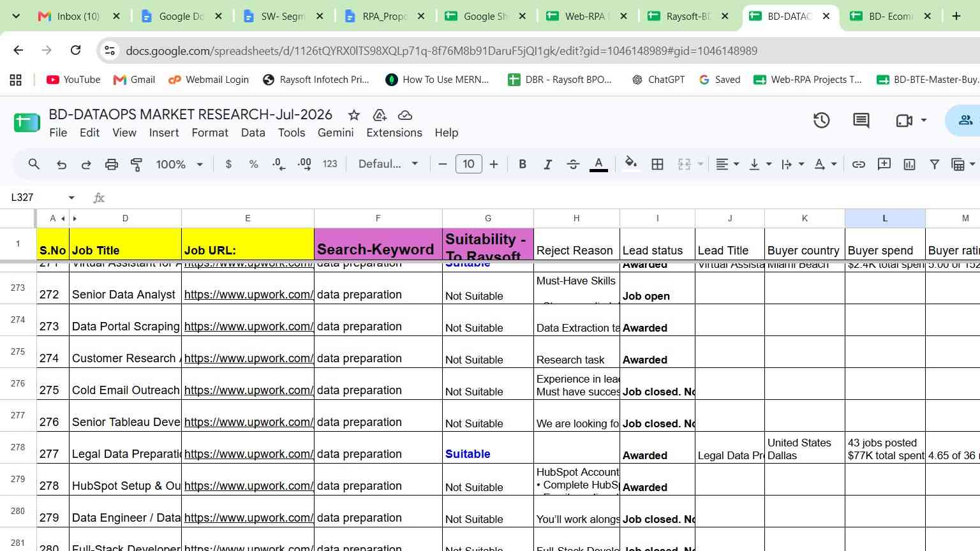This screenshot has width=980, height=551.
Task: Open version history clock icon
Action: pyautogui.click(x=821, y=120)
